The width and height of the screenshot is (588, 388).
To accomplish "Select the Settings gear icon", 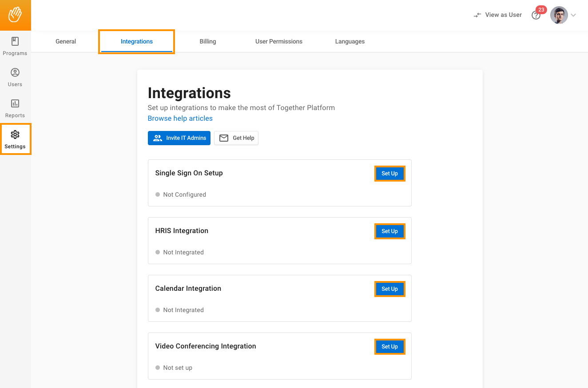I will [15, 135].
